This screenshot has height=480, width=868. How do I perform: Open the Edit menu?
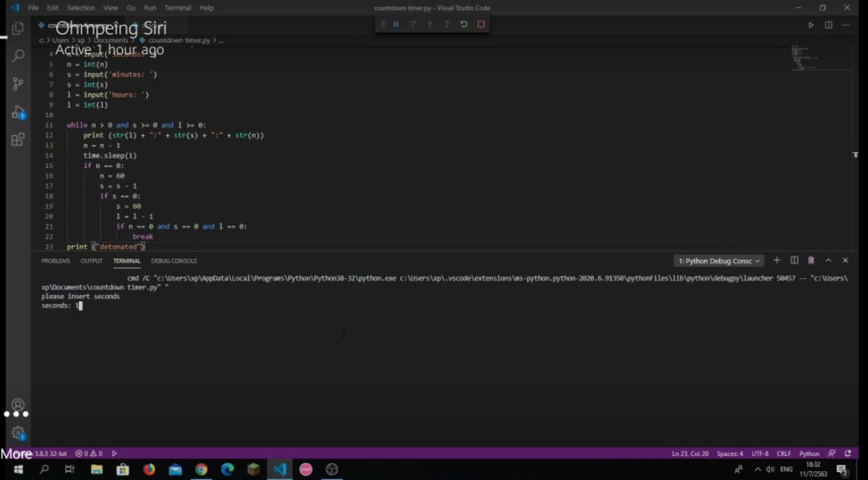(52, 8)
